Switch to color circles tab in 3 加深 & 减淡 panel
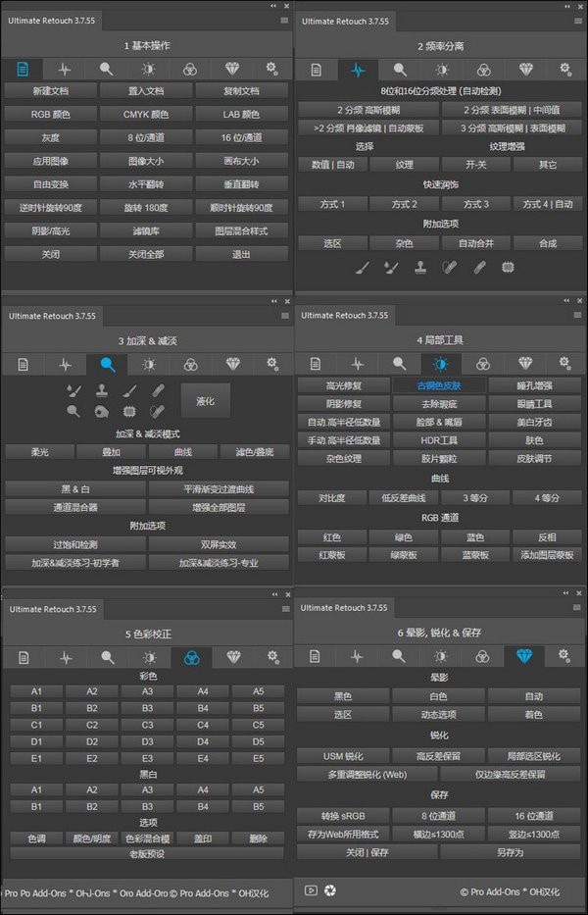 (191, 365)
